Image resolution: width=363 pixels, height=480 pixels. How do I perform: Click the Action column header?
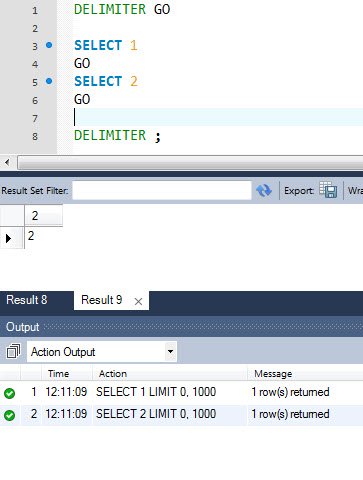click(113, 374)
